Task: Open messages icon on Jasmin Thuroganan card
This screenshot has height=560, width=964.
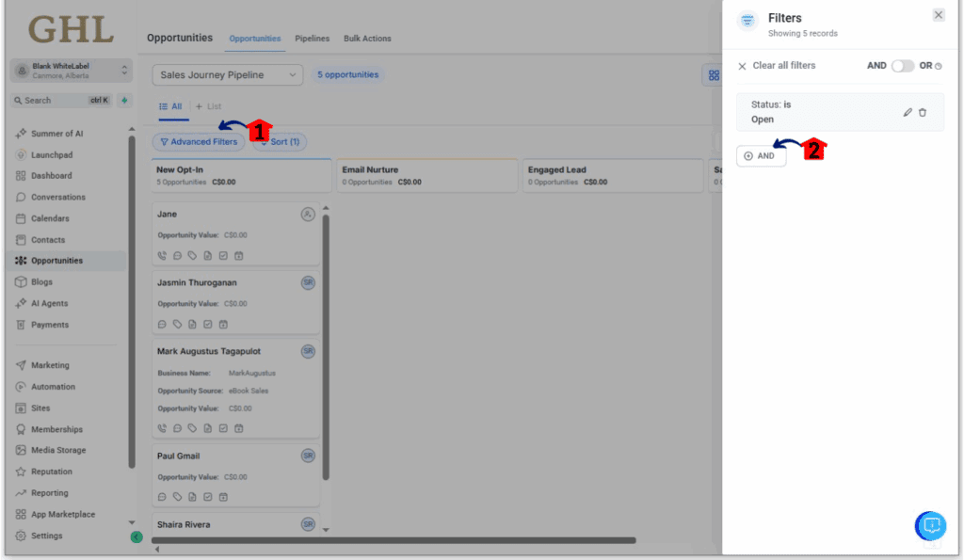Action: [x=162, y=325]
